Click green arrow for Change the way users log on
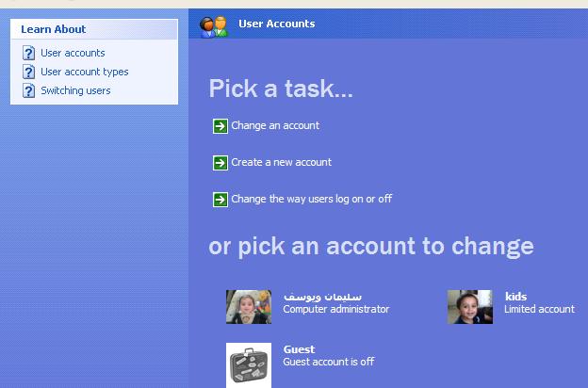Viewport: 588px width, 388px height. (x=220, y=200)
